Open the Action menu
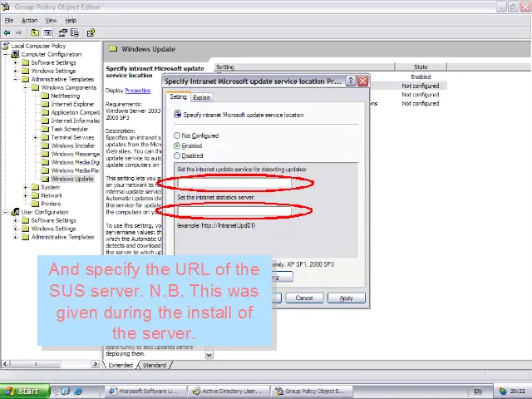 [30, 20]
